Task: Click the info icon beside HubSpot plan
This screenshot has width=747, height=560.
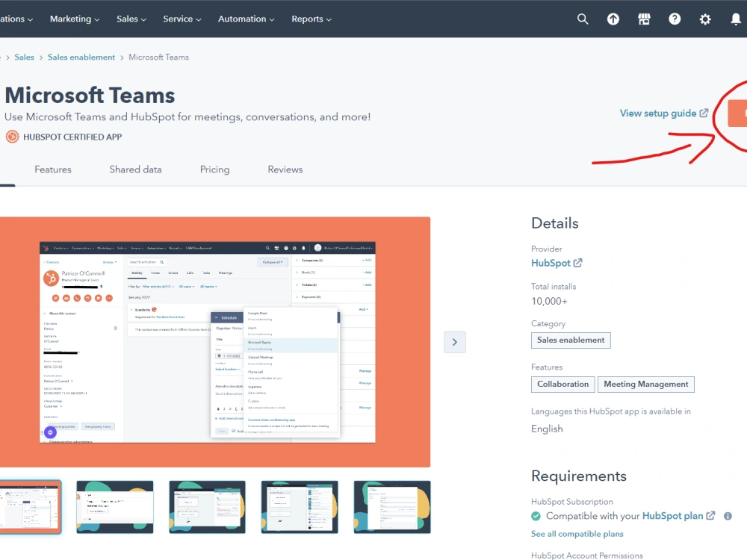Action: pos(728,516)
